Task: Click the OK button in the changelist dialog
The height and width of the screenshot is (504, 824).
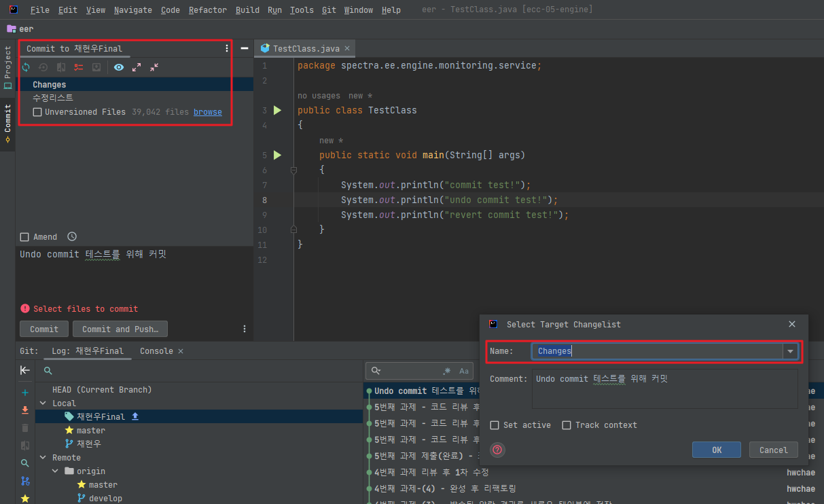Action: tap(717, 450)
